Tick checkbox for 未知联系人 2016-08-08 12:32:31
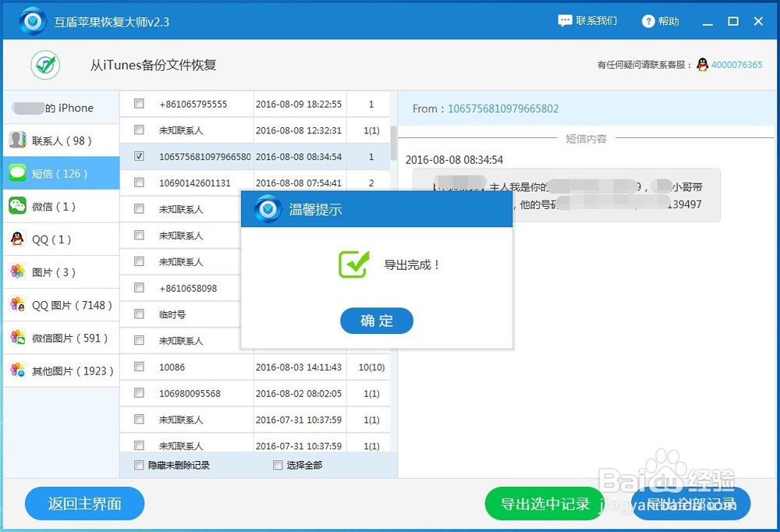Screen dimensions: 780x532 (x=140, y=130)
